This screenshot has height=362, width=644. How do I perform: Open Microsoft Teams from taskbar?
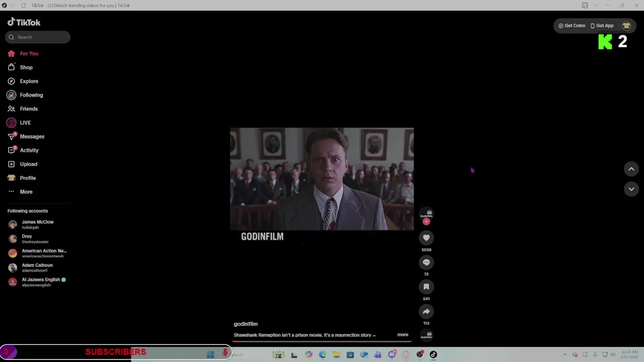pos(378,354)
